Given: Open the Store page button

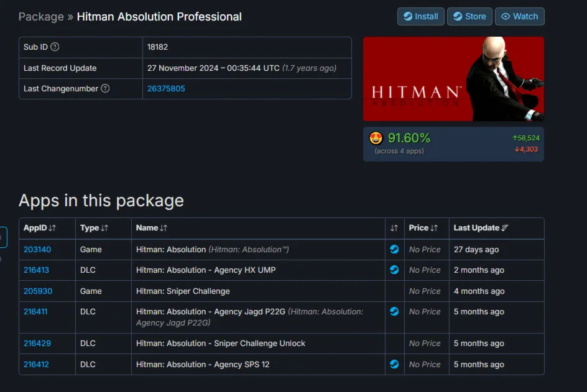Looking at the screenshot, I should tap(469, 16).
